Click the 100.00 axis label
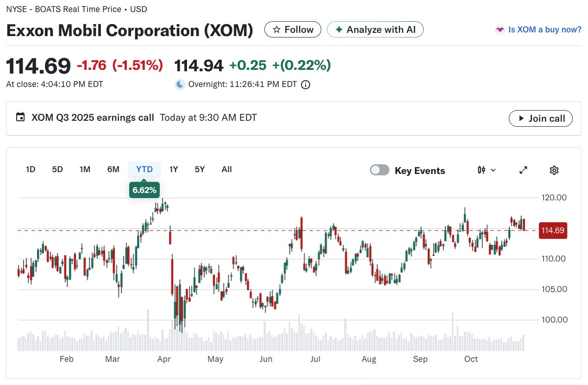Screen dimensions: 588x385 pyautogui.click(x=554, y=320)
